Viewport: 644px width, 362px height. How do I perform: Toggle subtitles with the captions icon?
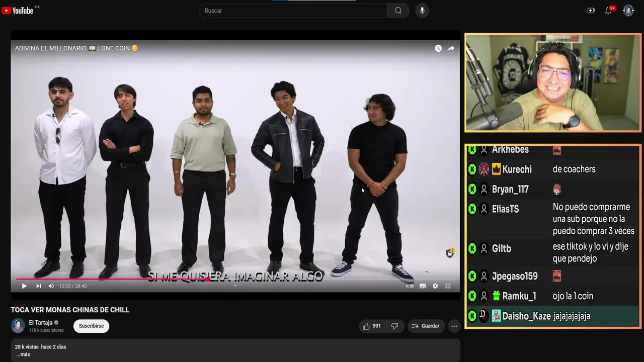point(423,286)
